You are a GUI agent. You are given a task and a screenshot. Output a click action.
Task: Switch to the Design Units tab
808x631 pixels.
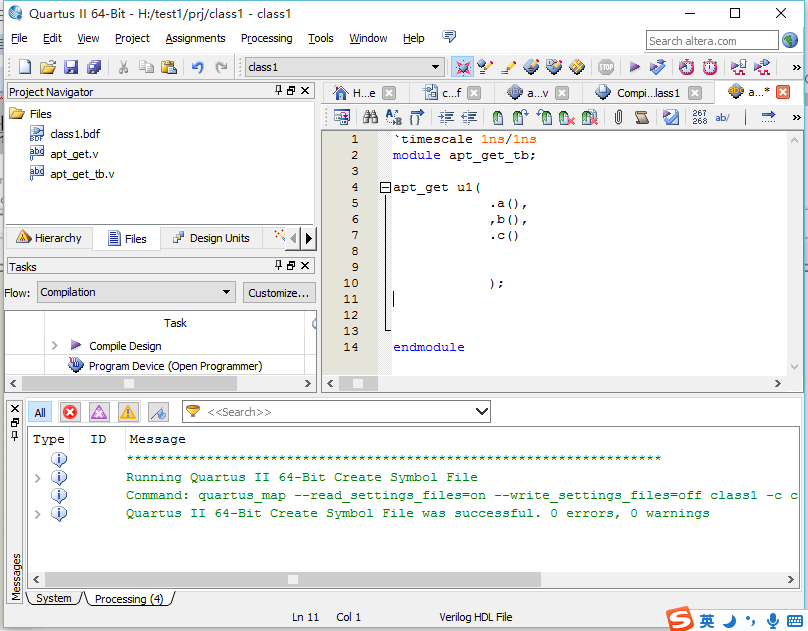(211, 238)
